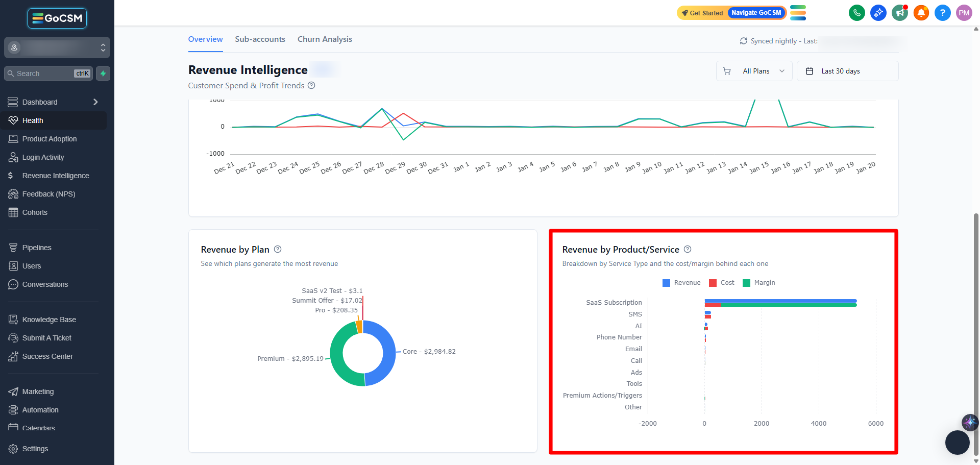Toggle the Revenue series in chart legend

(x=681, y=283)
